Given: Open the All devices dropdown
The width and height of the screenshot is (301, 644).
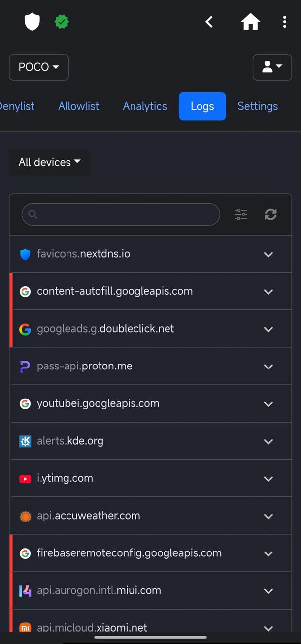Looking at the screenshot, I should click(x=49, y=162).
